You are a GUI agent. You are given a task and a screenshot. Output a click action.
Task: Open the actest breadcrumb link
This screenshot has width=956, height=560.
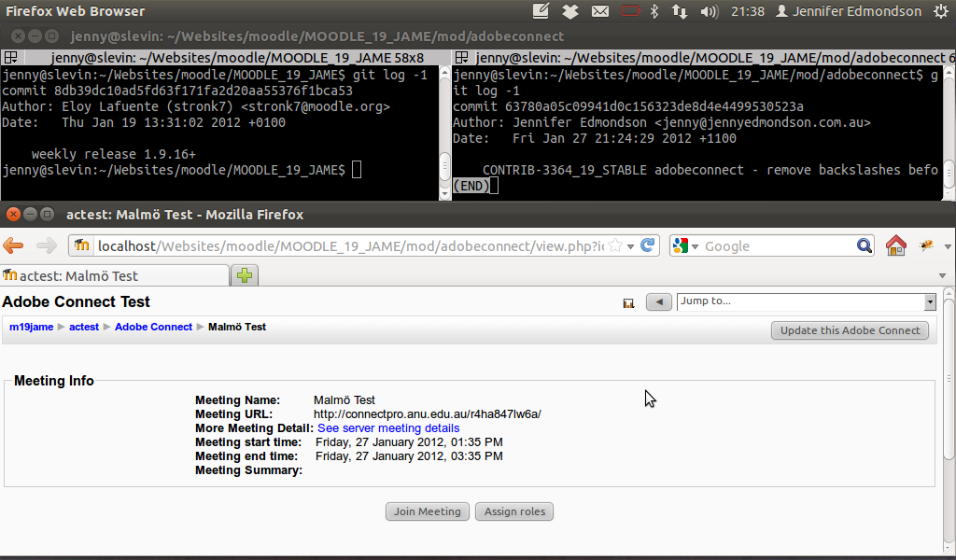click(x=83, y=327)
